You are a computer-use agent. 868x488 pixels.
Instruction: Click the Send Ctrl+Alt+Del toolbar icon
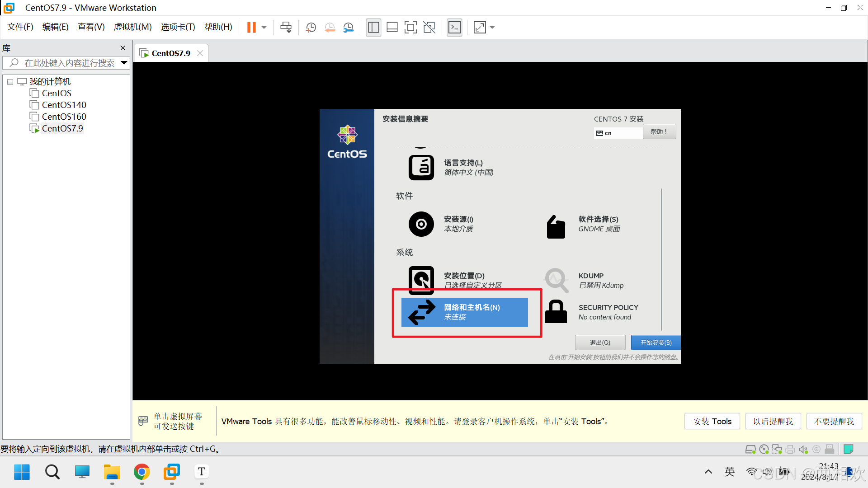[286, 28]
